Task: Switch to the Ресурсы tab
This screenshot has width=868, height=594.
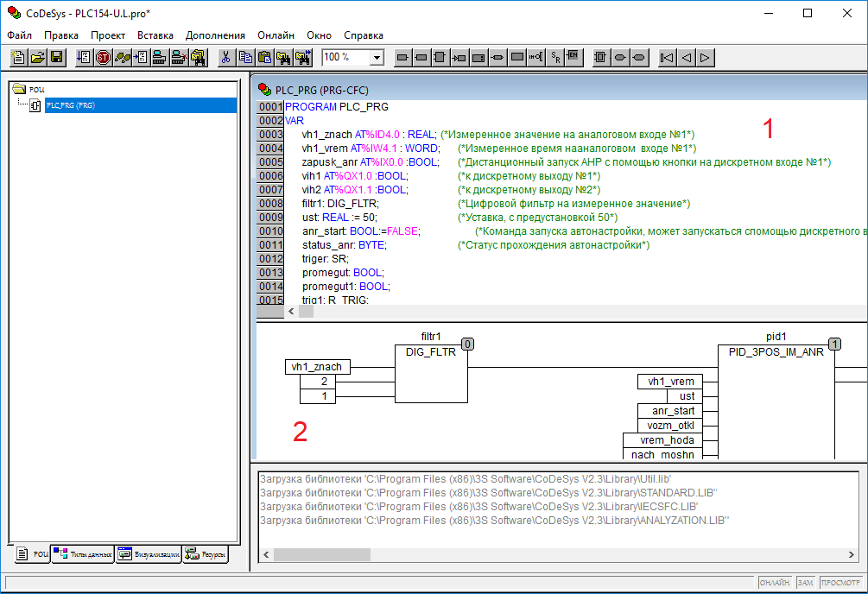Action: tap(206, 554)
